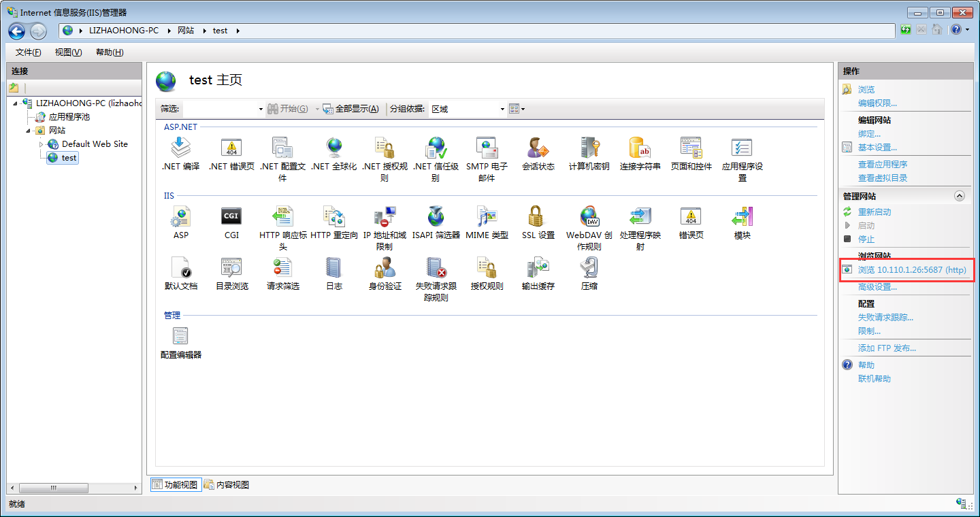Viewport: 980px width, 517px height.
Task: Click the 停止 action
Action: pos(866,239)
